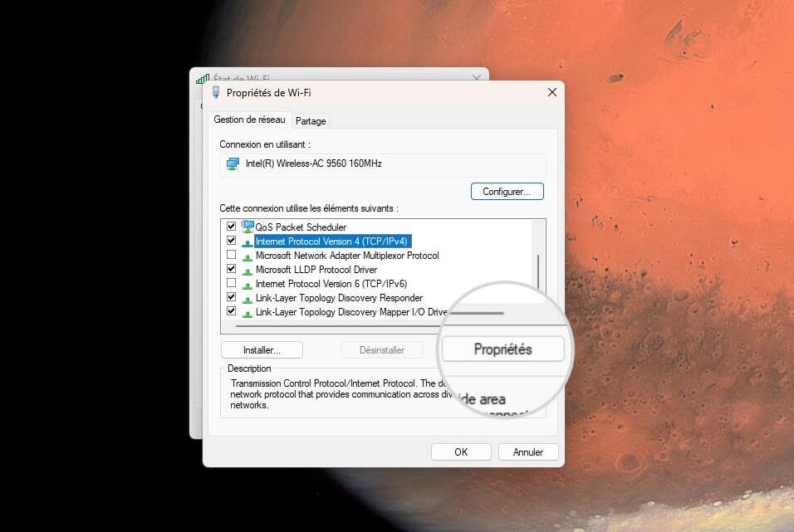Screen dimensions: 794x532
Task: Select Microsoft Network Adapter Multiplexor Protocol row
Action: pos(347,256)
